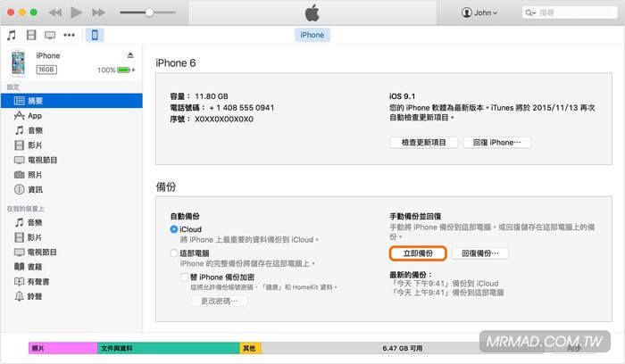Click the iPhone device thumbnail in sidebar
The width and height of the screenshot is (625, 364).
(x=19, y=62)
